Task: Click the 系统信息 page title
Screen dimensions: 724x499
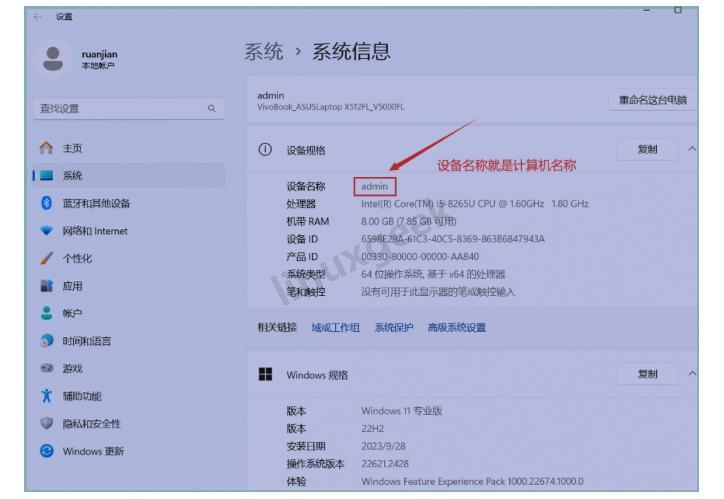Action: (351, 51)
